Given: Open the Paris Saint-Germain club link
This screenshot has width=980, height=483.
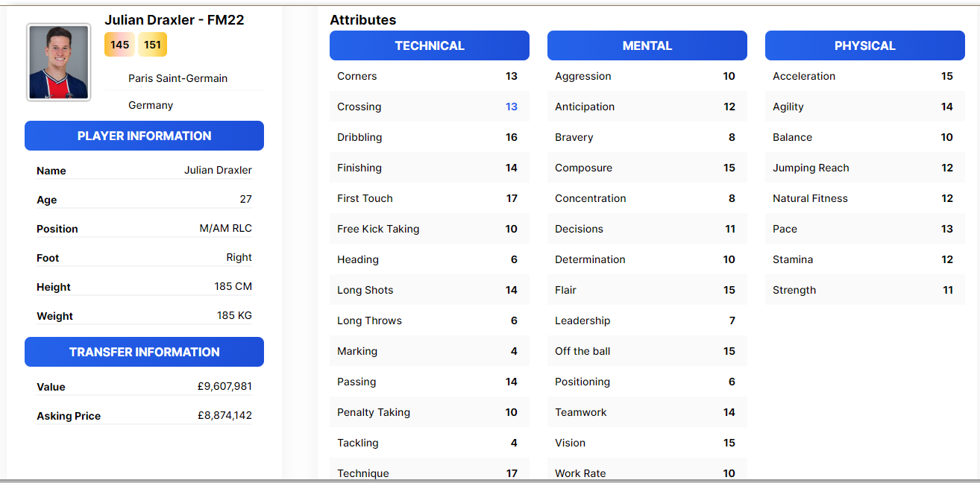Looking at the screenshot, I should [x=178, y=78].
